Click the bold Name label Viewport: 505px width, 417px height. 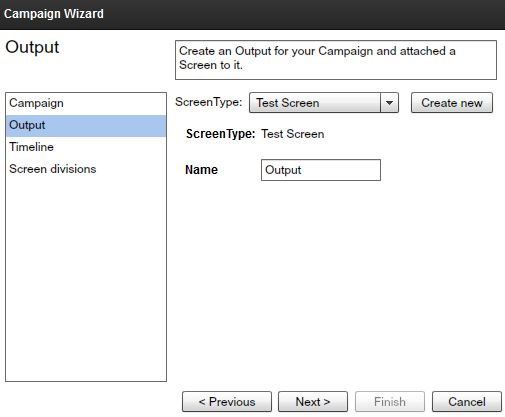point(201,170)
